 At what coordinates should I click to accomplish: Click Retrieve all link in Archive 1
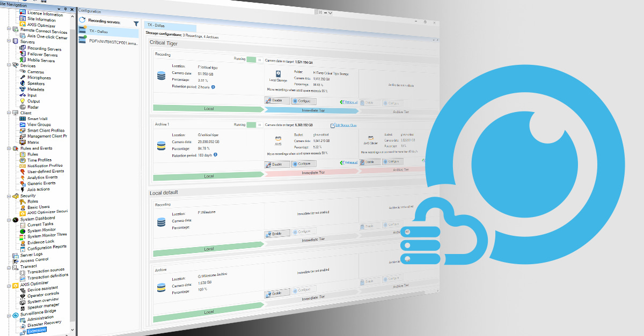coord(349,162)
